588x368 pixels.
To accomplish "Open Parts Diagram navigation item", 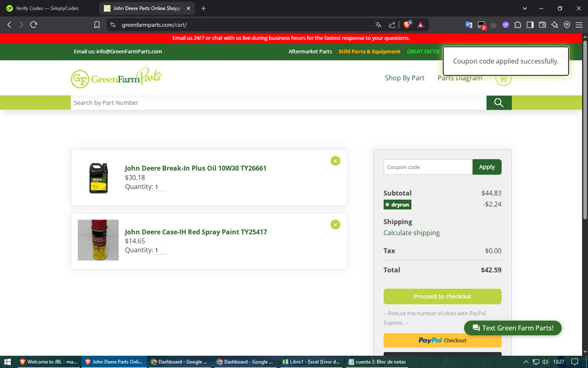I will click(460, 78).
